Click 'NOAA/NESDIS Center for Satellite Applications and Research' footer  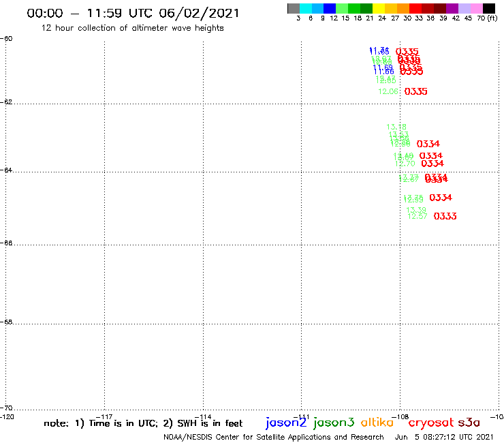coord(274,438)
